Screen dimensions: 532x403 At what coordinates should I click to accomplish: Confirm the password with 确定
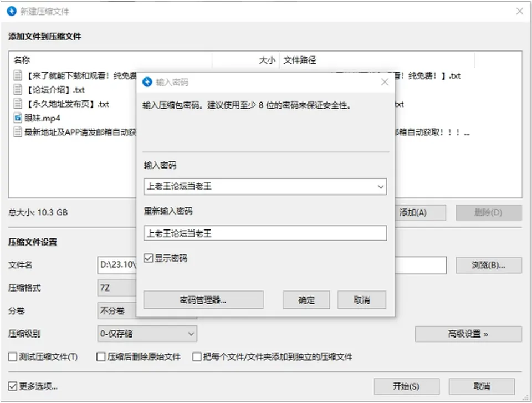(306, 300)
